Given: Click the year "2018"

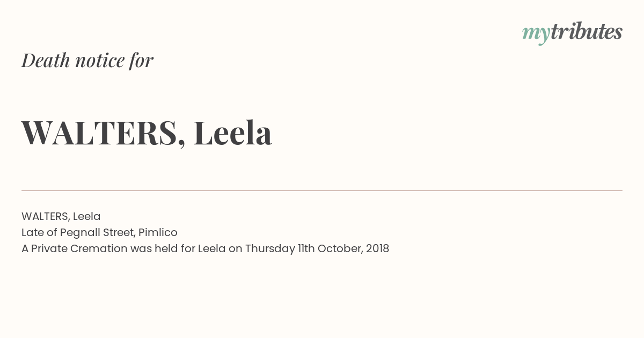Looking at the screenshot, I should pyautogui.click(x=378, y=248).
